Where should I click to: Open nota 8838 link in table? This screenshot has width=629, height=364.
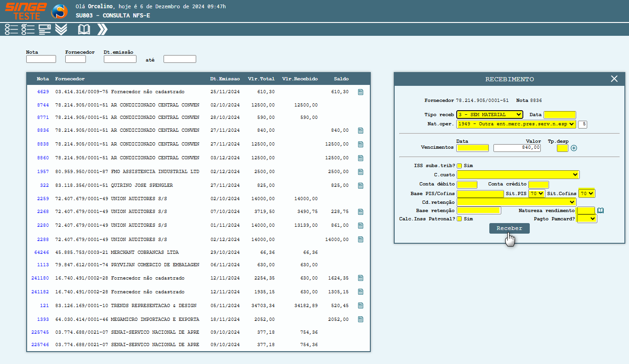(x=43, y=144)
